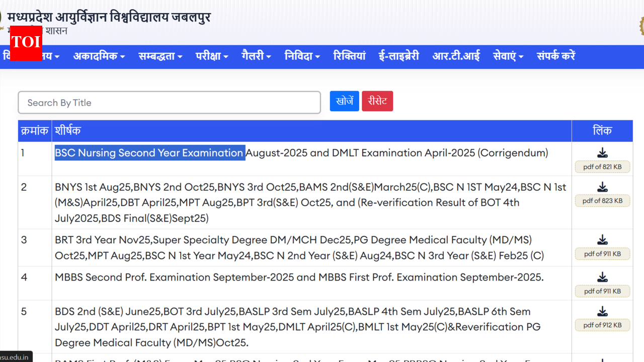
Task: Open the परीक्षा dropdown menu
Action: coord(211,56)
